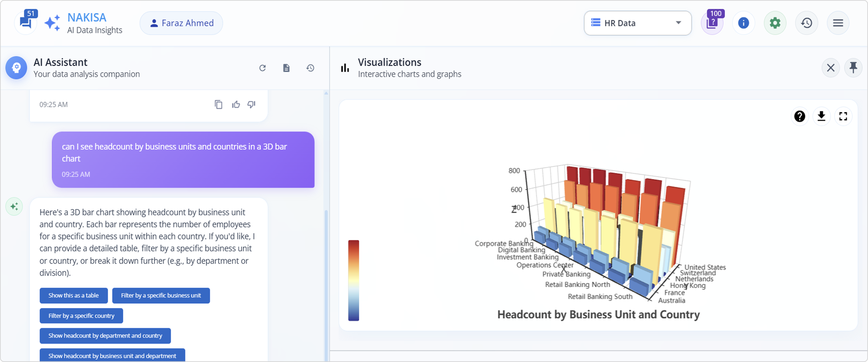Screen dimensions: 868x362
Task: Click Show this as a table
Action: [73, 296]
